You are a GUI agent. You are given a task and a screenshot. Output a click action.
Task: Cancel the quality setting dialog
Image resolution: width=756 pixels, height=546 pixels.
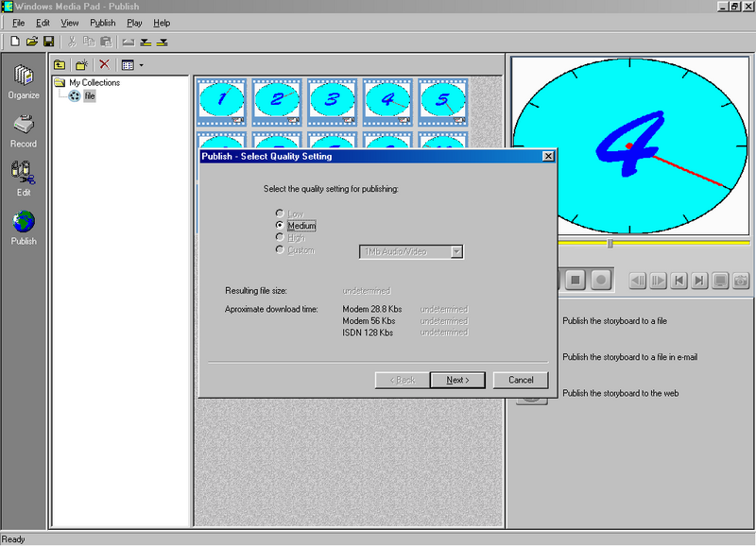tap(521, 380)
